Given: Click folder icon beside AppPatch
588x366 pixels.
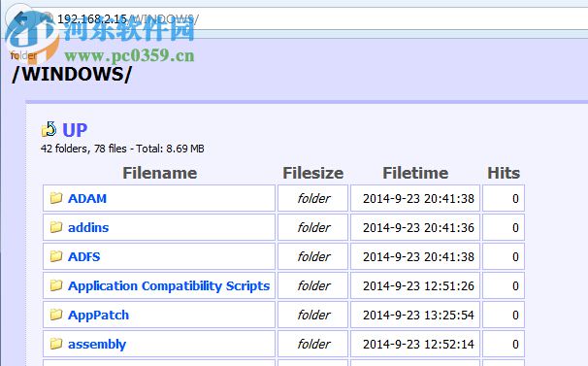Looking at the screenshot, I should [x=56, y=315].
